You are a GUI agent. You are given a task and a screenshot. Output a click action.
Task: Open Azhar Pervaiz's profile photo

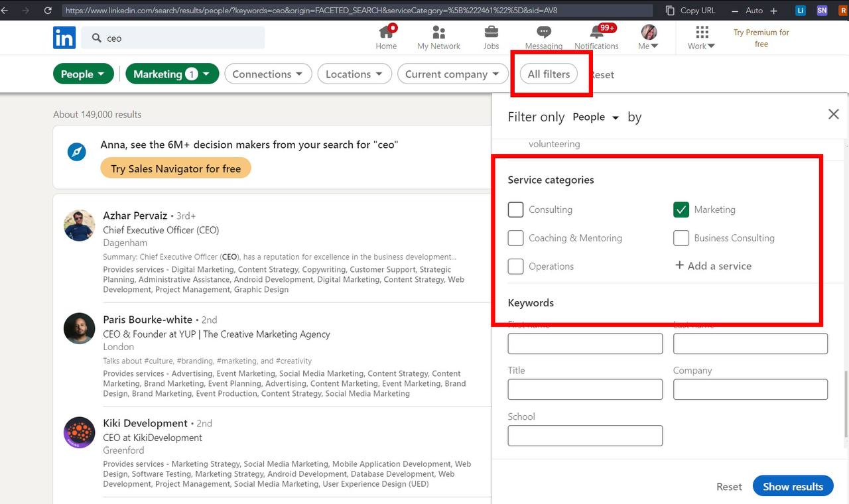click(80, 225)
